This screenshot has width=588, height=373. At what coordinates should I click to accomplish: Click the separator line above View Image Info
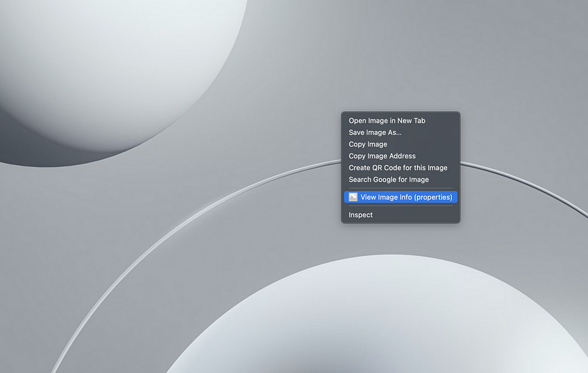click(x=400, y=188)
